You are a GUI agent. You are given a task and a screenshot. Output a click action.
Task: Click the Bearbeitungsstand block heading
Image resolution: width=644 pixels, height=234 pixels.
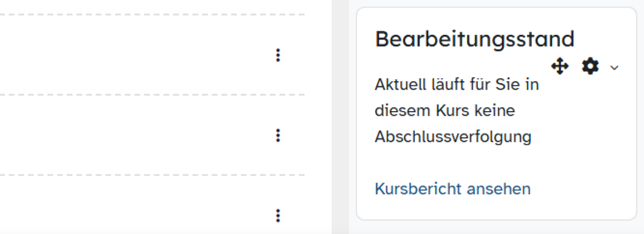click(x=474, y=39)
